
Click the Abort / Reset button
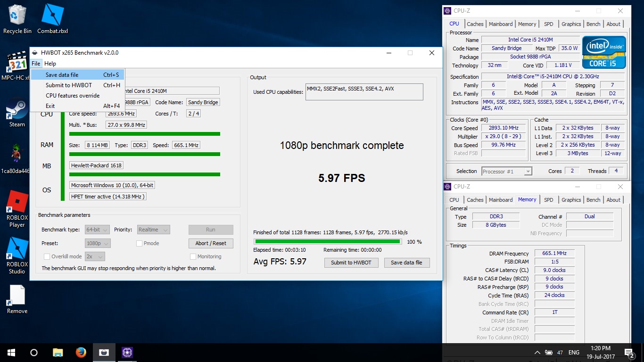pyautogui.click(x=211, y=243)
